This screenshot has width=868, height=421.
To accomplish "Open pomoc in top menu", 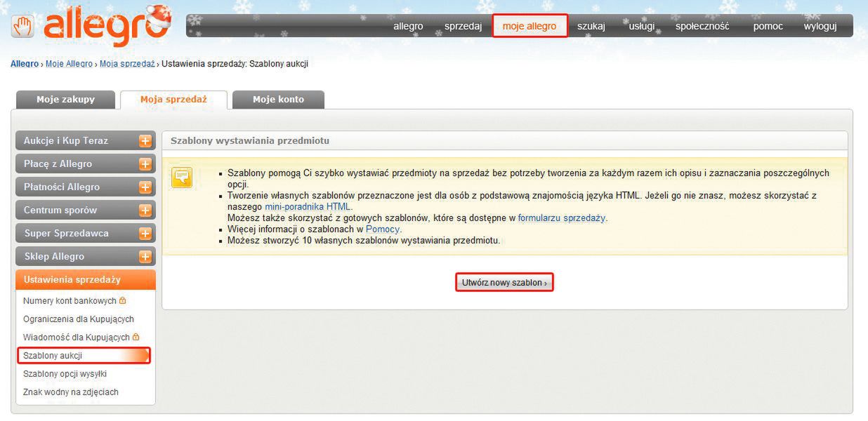I will pos(768,26).
